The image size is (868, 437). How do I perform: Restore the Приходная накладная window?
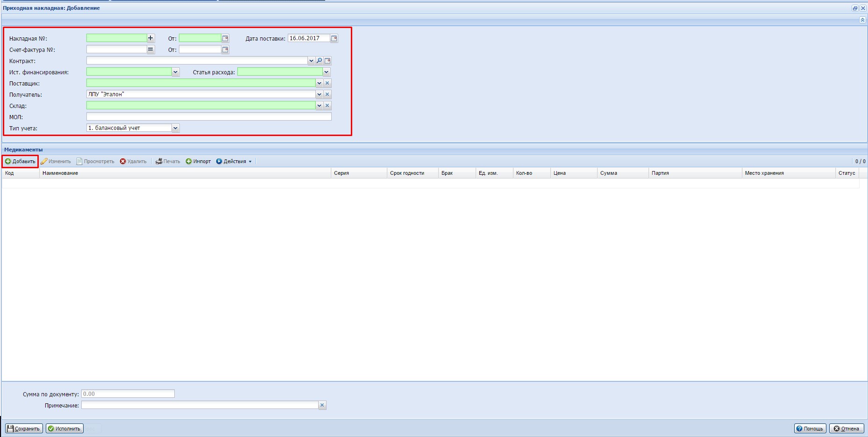[855, 8]
